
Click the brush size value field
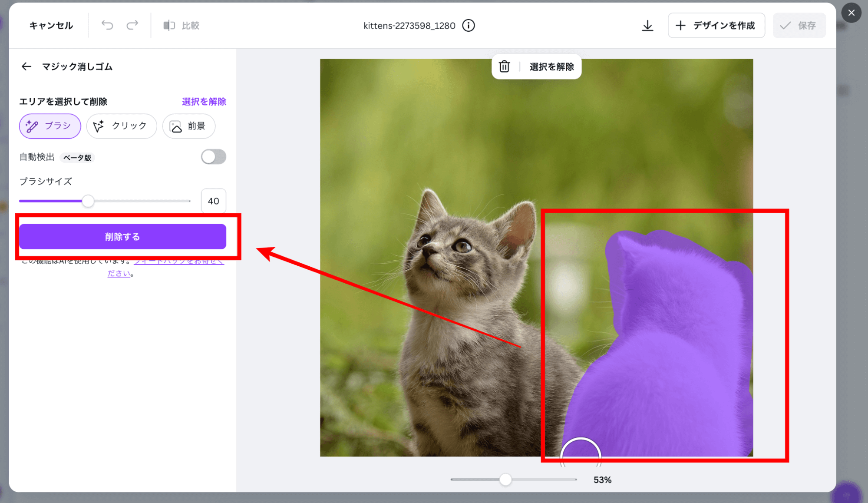tap(213, 201)
